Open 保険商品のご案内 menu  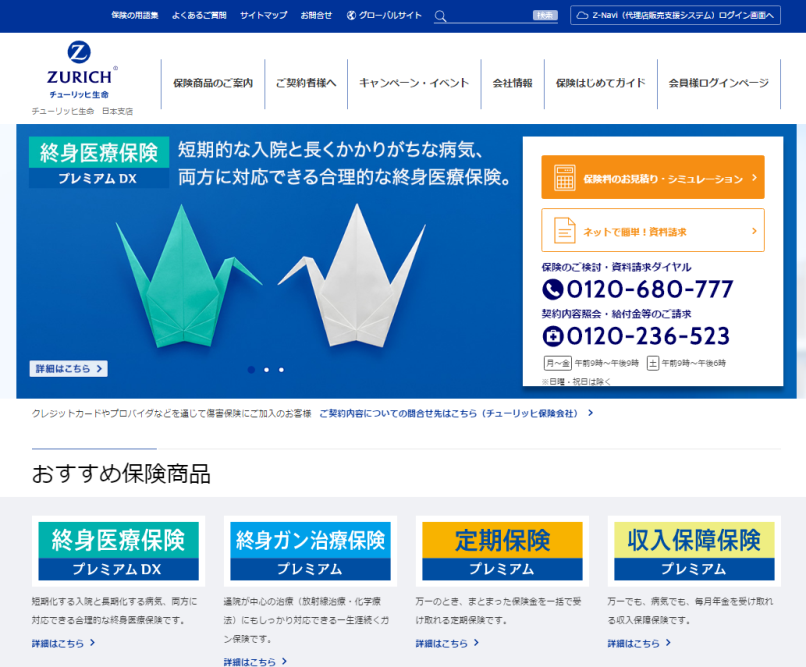(213, 83)
